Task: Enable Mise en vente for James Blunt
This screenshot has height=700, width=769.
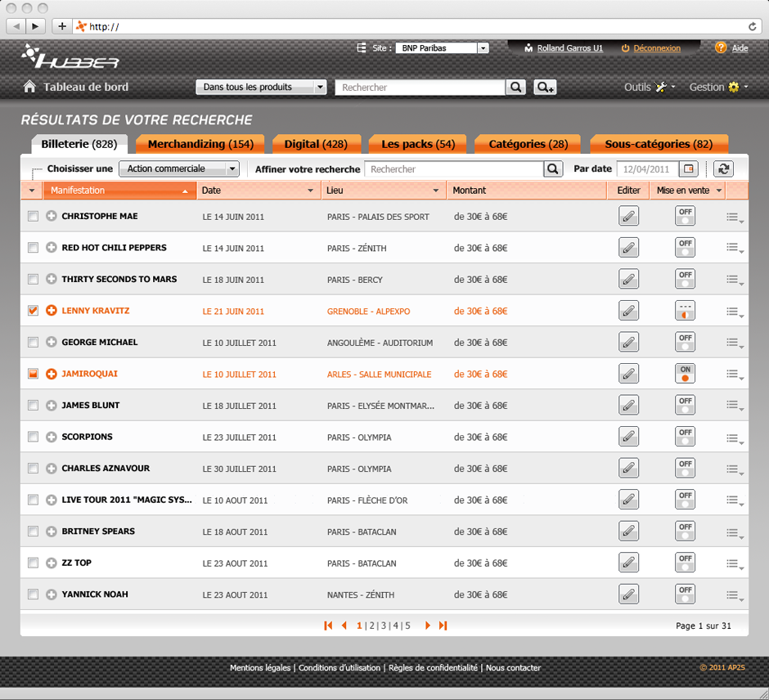Action: coord(685,406)
